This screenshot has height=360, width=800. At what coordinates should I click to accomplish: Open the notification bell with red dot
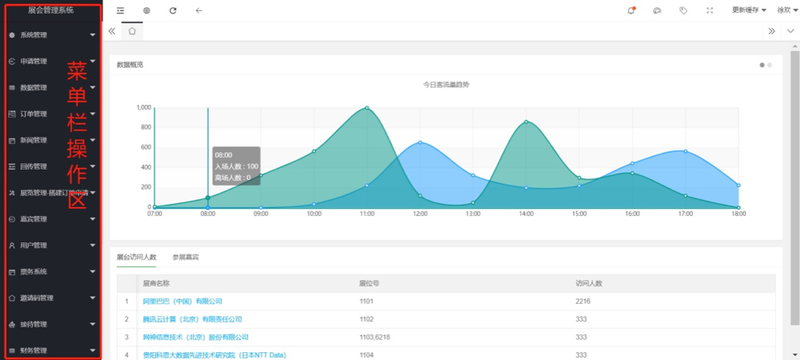click(631, 10)
